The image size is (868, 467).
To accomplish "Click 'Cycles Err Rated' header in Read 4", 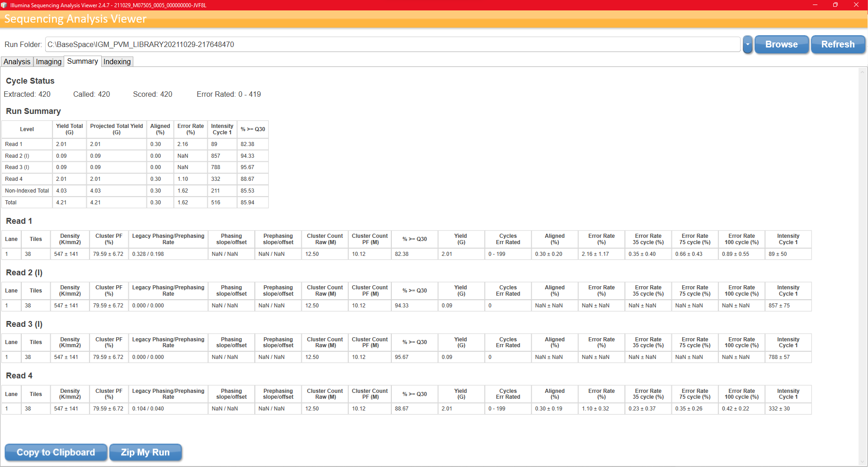I will (508, 394).
